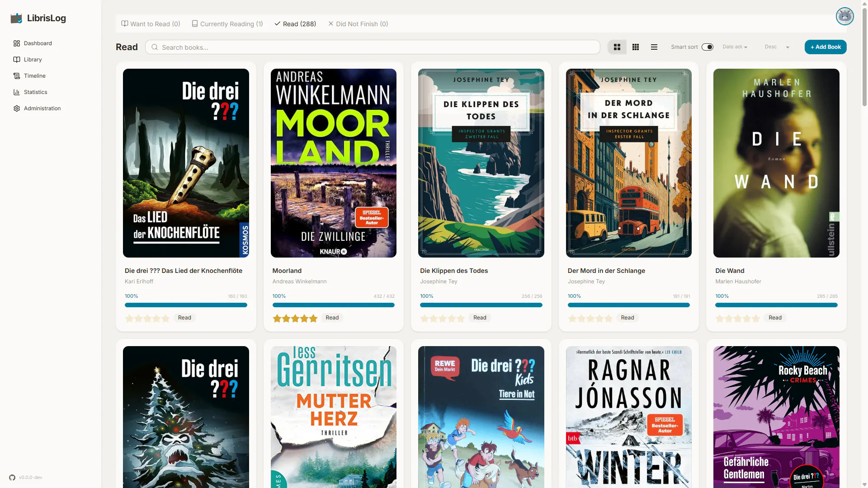Focus the Search books input field
This screenshot has width=868, height=488.
373,47
